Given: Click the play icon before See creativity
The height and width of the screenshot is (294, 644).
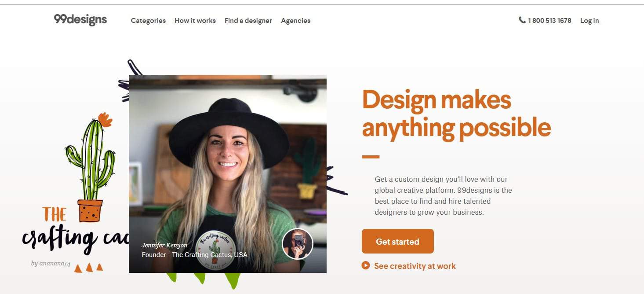Looking at the screenshot, I should (x=366, y=265).
